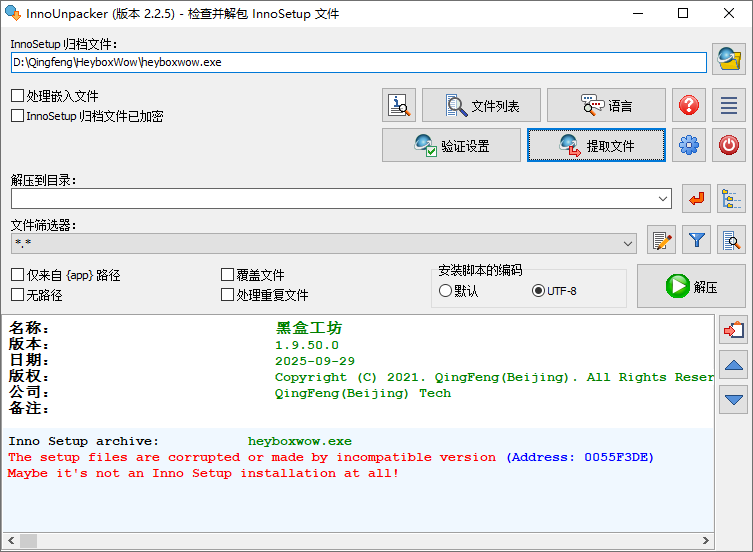Click the search document icon next to the filter
This screenshot has height=552, width=753.
click(731, 240)
